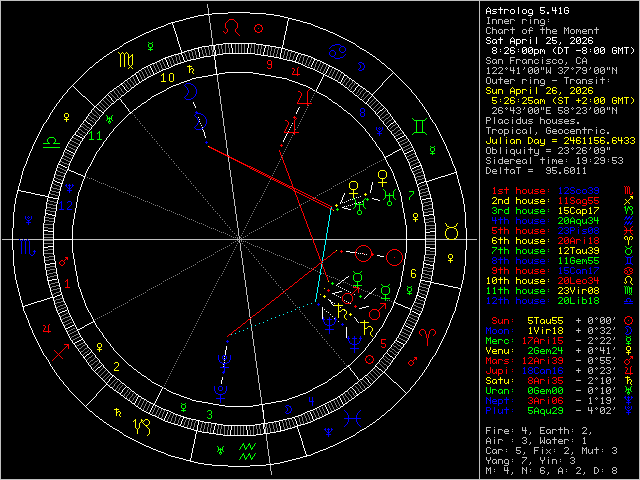640x480 pixels.
Task: Click the chart wheel's center point
Action: pyautogui.click(x=242, y=241)
